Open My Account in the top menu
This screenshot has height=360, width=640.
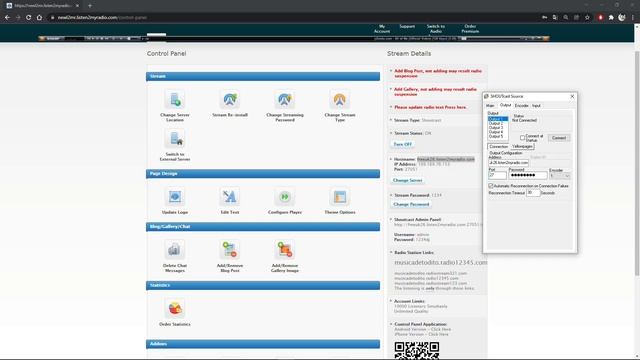coord(382,29)
